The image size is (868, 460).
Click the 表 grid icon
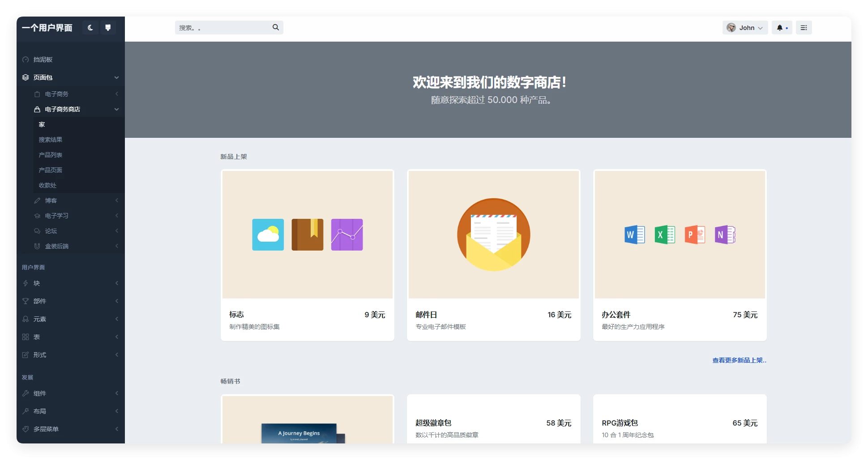(x=26, y=337)
